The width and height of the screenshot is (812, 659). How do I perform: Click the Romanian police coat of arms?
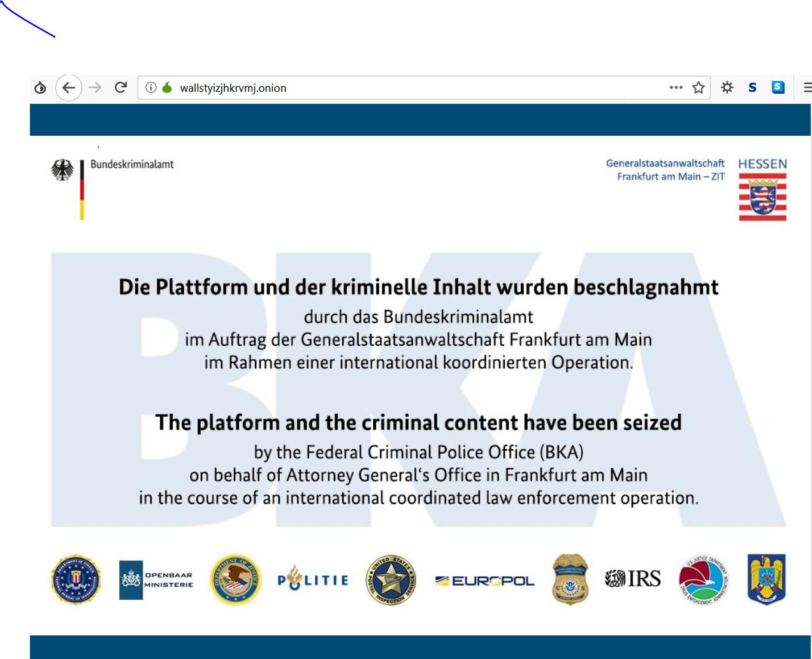(x=767, y=579)
